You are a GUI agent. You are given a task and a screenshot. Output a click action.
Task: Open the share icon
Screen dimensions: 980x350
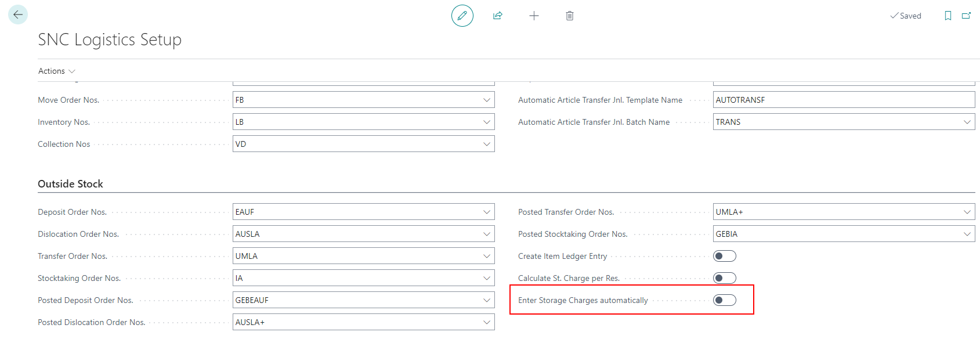pos(497,16)
